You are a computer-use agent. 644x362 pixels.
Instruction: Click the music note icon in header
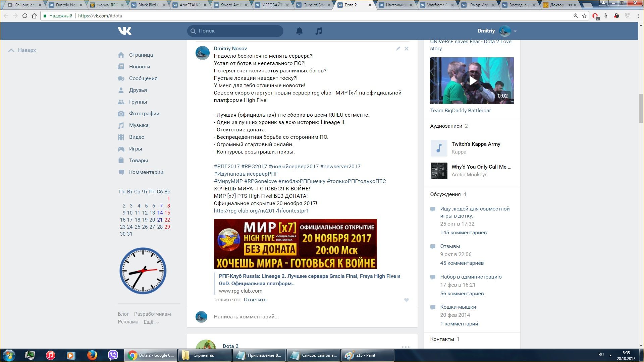319,31
